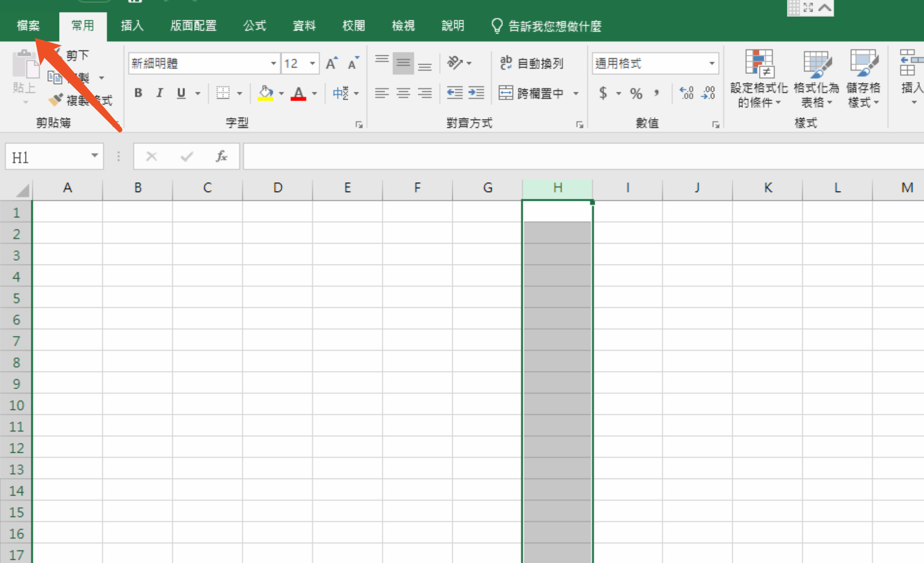Toggle 自動換列 wrap text

[x=532, y=63]
